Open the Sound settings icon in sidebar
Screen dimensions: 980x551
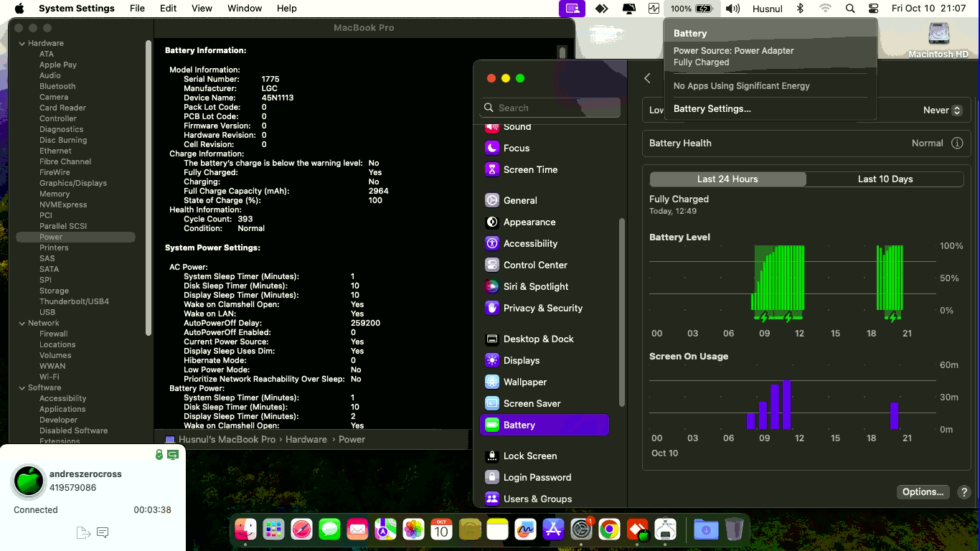pos(491,127)
